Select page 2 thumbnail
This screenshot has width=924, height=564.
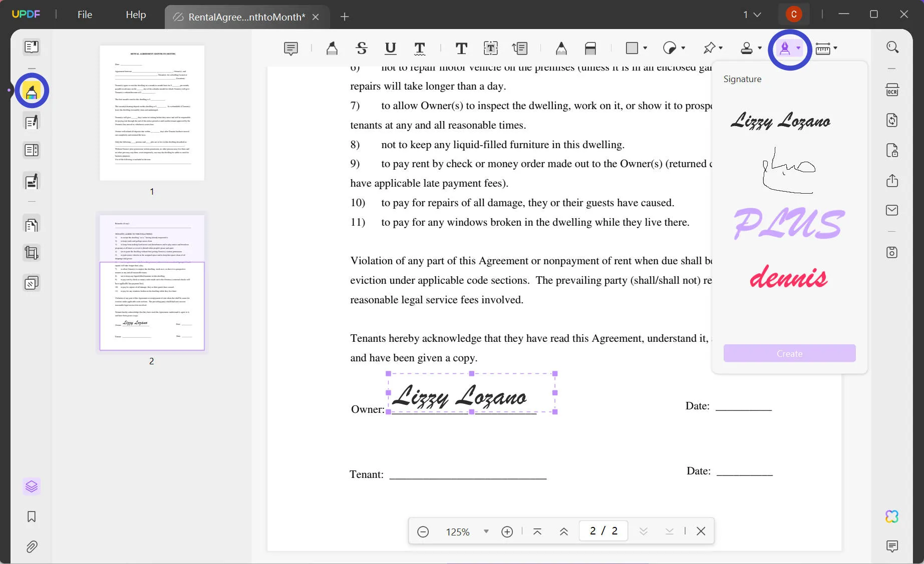click(152, 283)
